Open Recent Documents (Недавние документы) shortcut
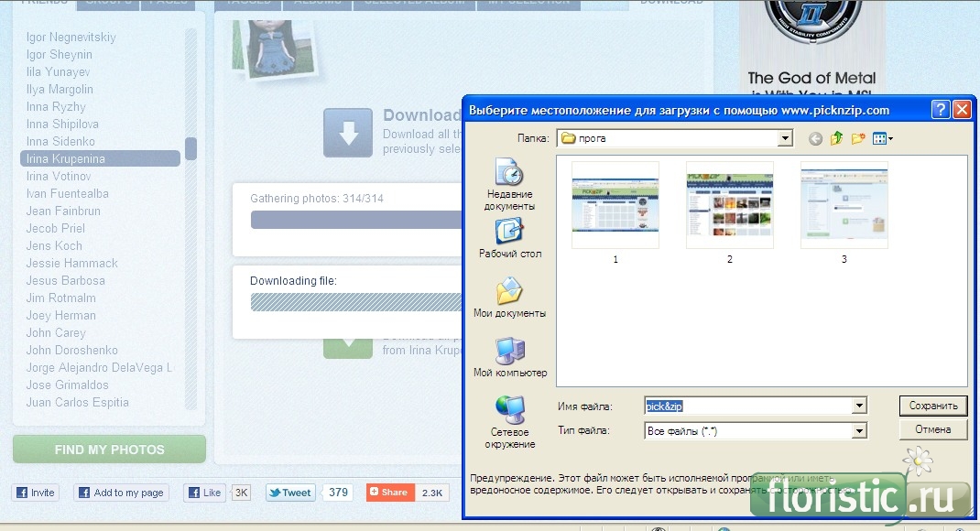Screen dimensions: 980x531 [509, 184]
